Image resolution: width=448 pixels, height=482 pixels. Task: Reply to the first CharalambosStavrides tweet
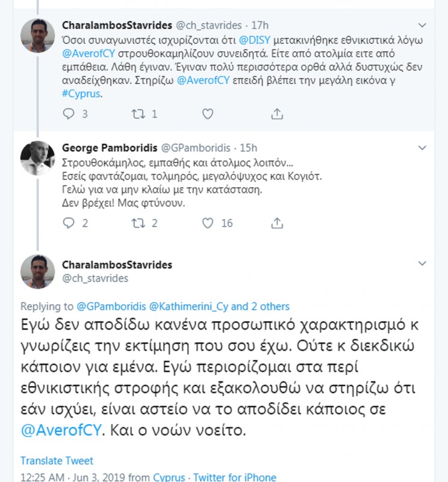coord(69,113)
